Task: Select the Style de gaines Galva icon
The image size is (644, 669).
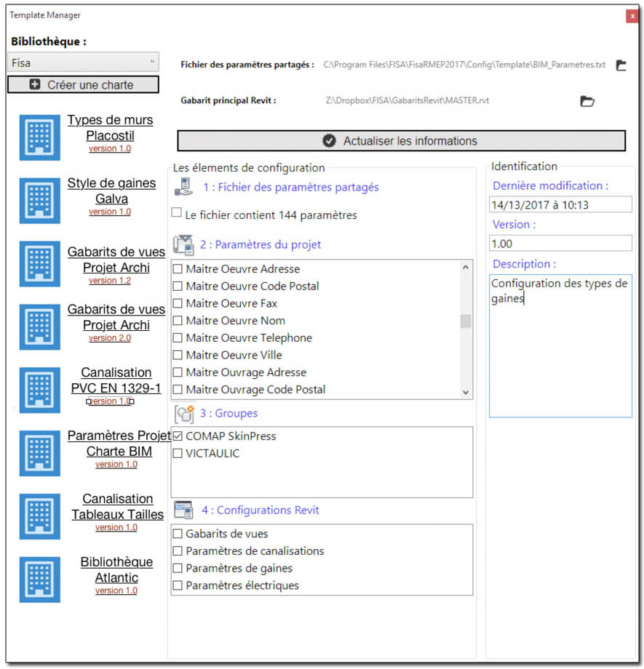Action: 40,199
